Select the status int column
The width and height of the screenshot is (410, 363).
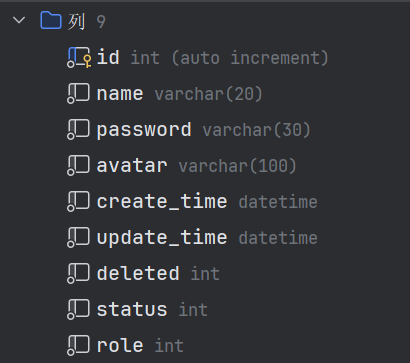[x=152, y=309]
